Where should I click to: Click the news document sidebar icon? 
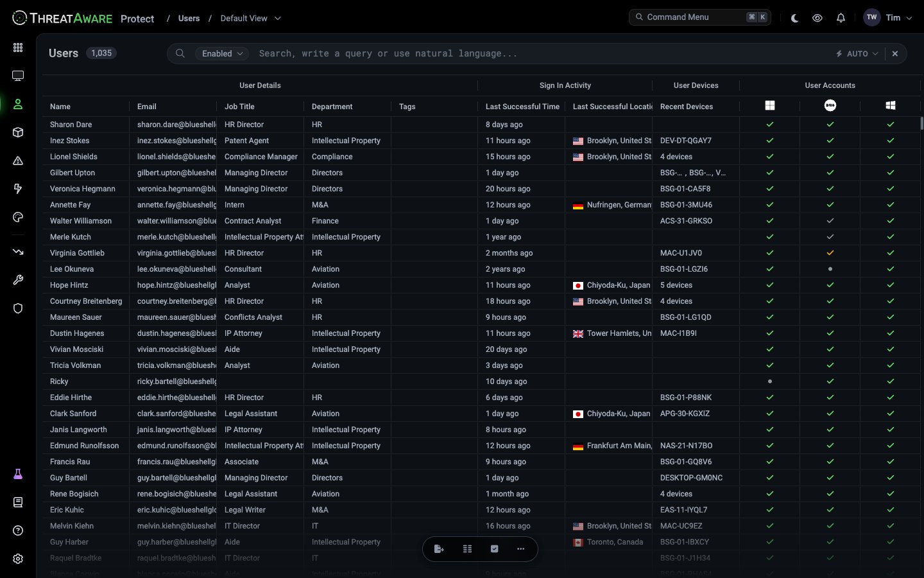point(18,502)
